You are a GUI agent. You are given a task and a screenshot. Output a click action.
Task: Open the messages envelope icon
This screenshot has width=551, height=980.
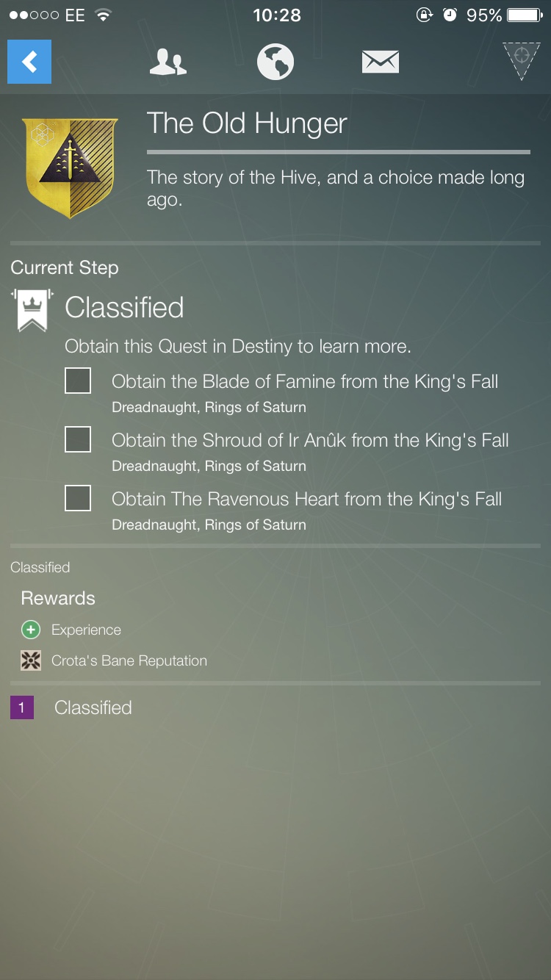(381, 62)
